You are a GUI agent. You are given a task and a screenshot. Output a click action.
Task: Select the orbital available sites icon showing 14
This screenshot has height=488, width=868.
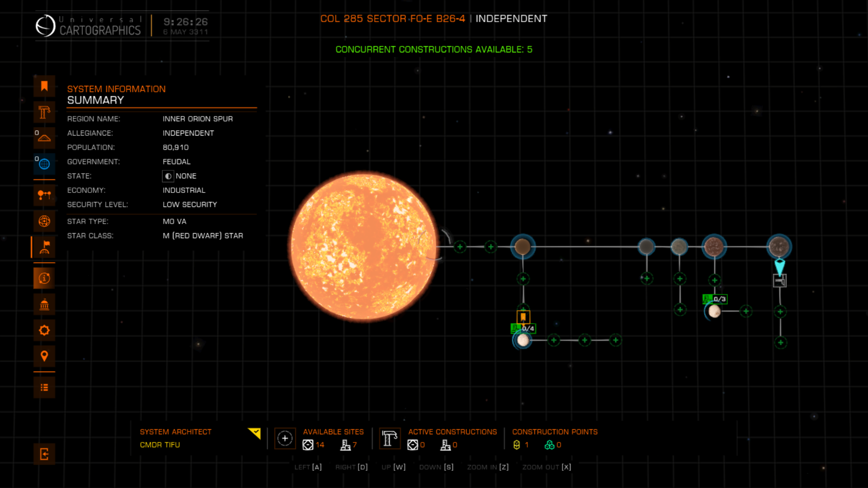tap(308, 445)
